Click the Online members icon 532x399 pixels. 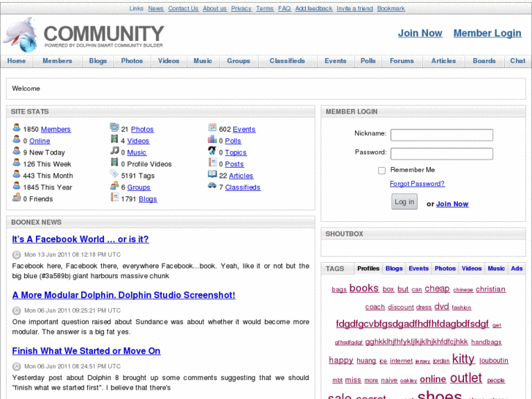coord(16,139)
